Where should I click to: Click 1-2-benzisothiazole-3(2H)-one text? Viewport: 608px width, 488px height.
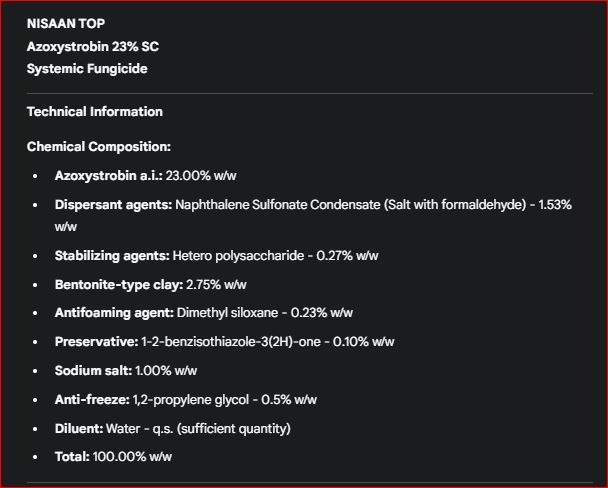coord(245,341)
